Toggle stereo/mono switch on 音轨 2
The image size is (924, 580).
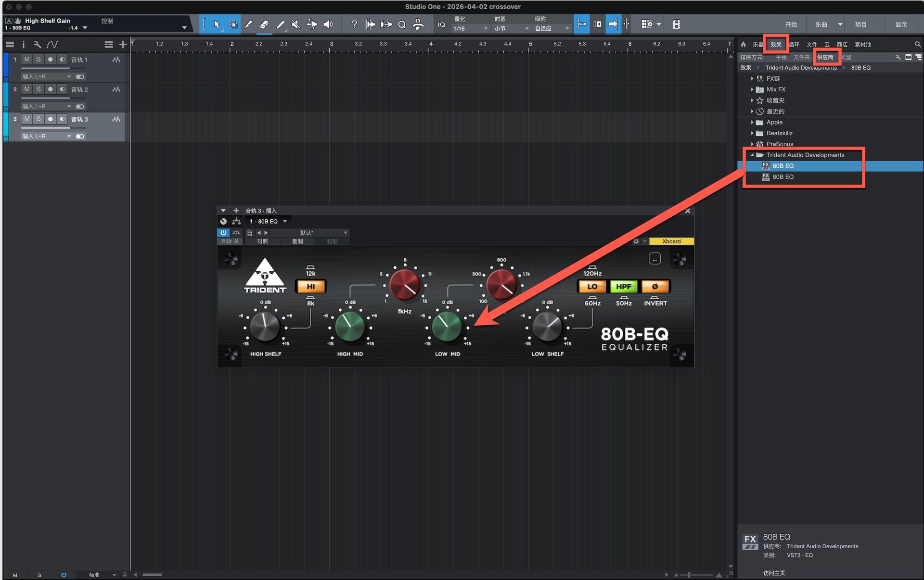coord(80,106)
